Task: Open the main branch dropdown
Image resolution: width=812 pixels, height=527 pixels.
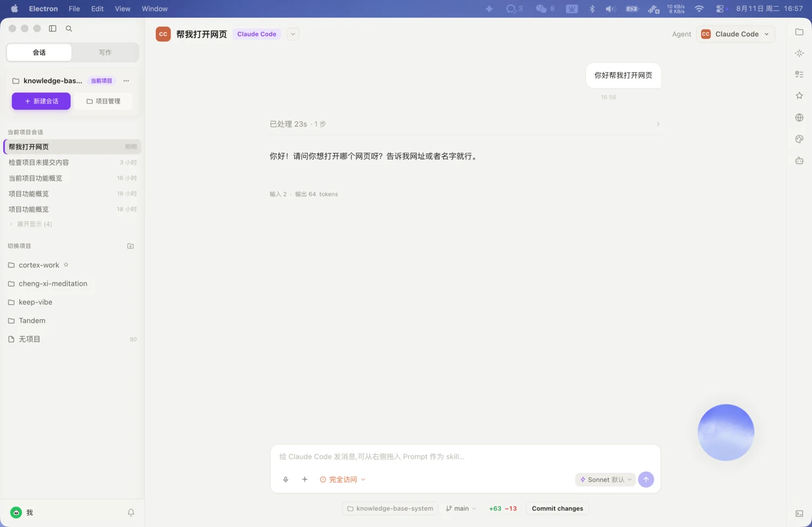Action: [461, 509]
